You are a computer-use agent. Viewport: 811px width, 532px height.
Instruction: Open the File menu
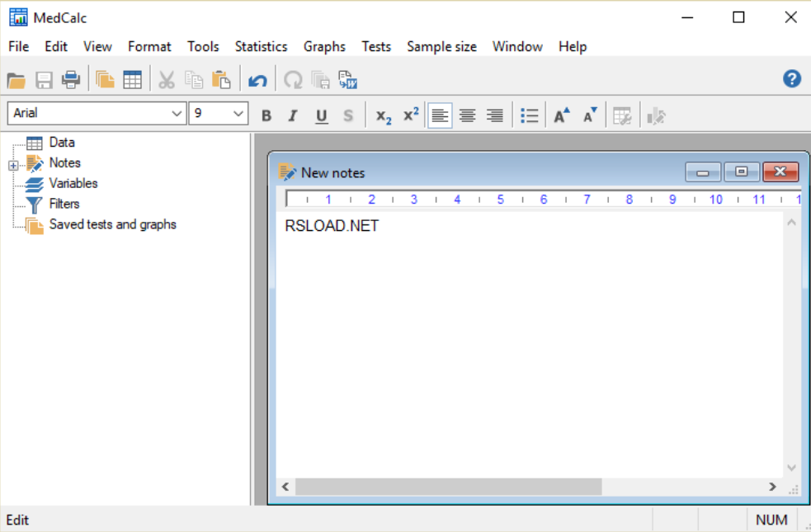click(x=19, y=46)
